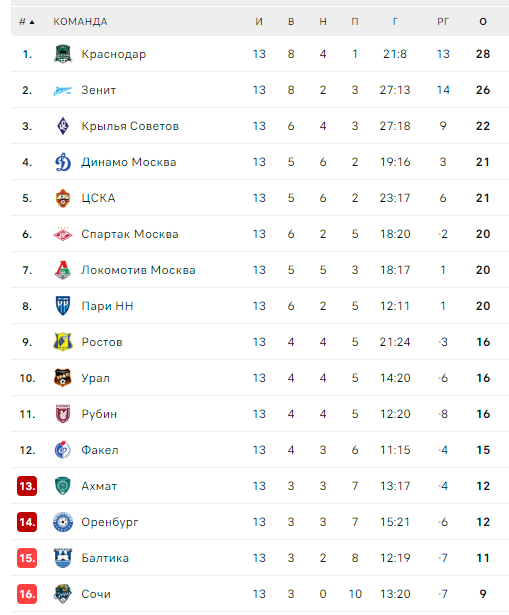This screenshot has height=615, width=509.
Task: Click the red 13. relegation position badge
Action: click(x=27, y=486)
